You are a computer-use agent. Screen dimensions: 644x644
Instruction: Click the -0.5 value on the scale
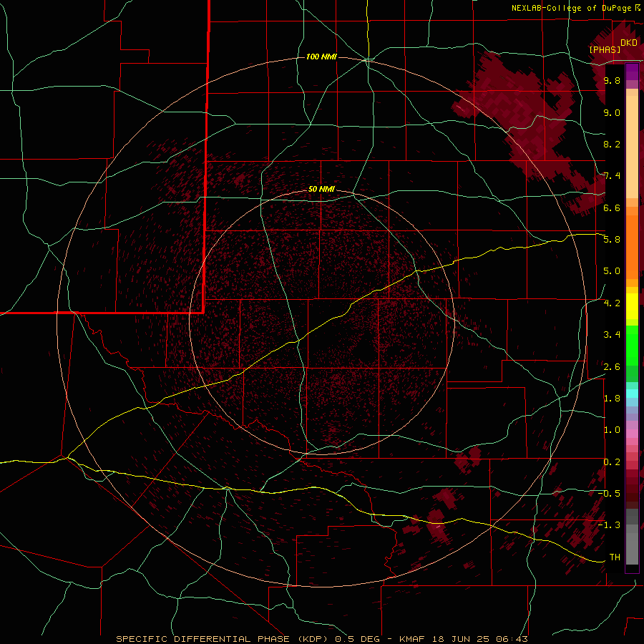[x=609, y=494]
